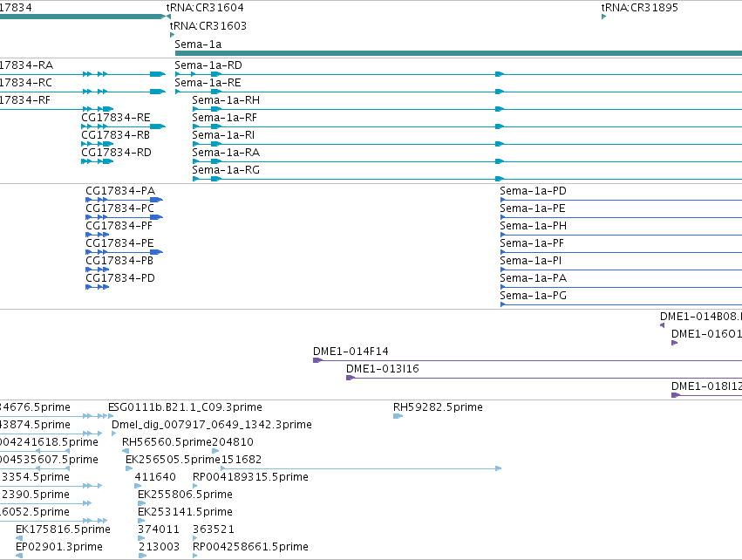The width and height of the screenshot is (742, 560).
Task: Select the DME1-013I16 clone feature
Action: click(x=383, y=369)
